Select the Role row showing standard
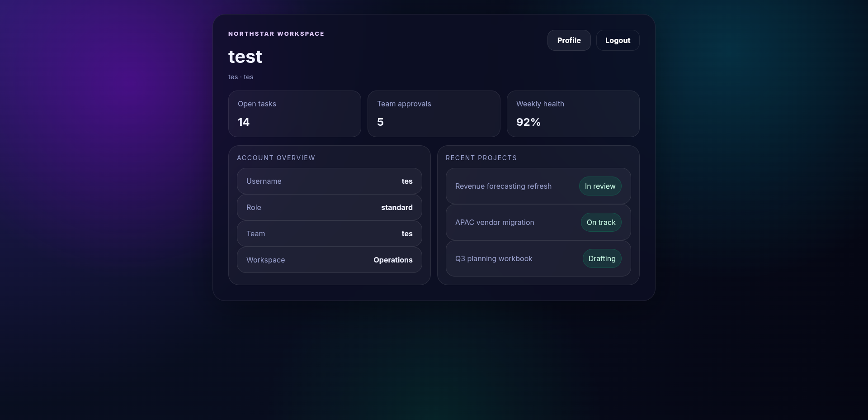Viewport: 868px width, 420px height. [329, 207]
